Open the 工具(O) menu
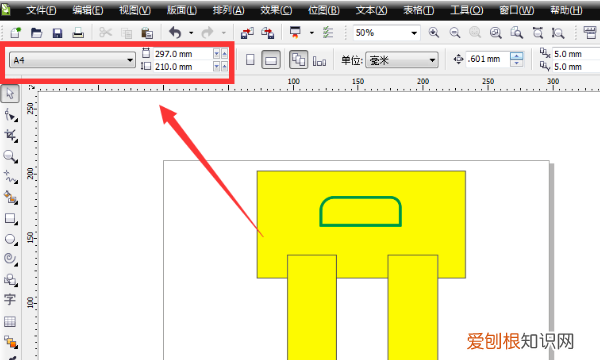 pos(466,10)
